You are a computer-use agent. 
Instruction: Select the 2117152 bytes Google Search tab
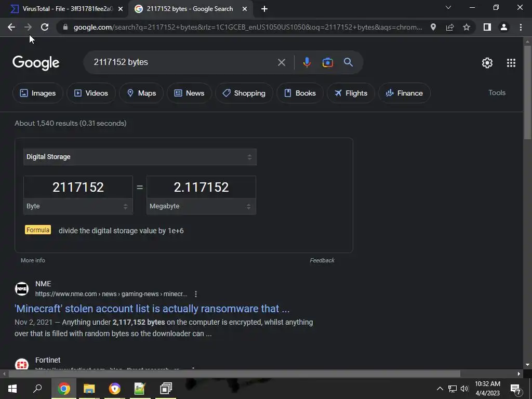point(190,9)
